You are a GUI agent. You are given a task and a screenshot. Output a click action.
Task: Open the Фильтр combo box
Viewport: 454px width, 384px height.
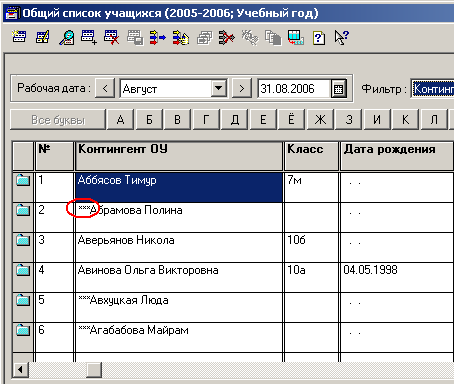tap(432, 89)
